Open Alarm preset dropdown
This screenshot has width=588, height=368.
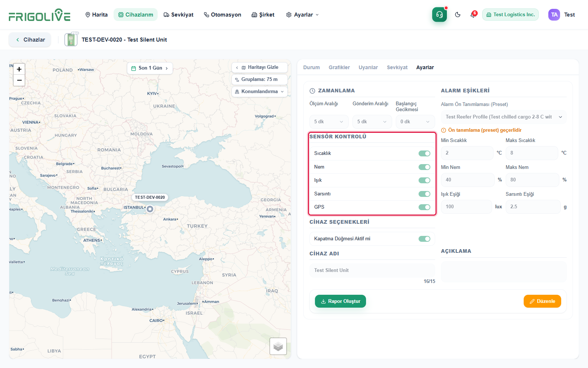[x=504, y=117]
